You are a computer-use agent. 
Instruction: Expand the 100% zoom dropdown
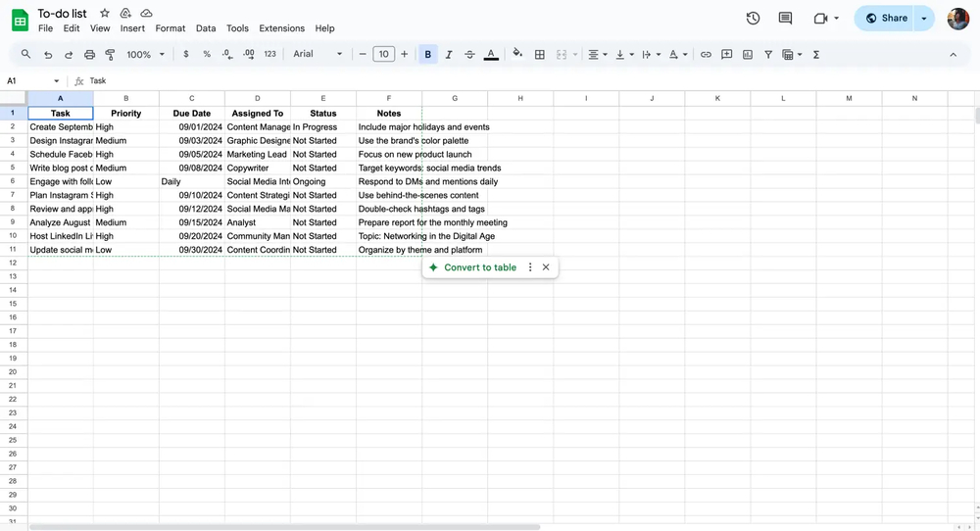145,55
